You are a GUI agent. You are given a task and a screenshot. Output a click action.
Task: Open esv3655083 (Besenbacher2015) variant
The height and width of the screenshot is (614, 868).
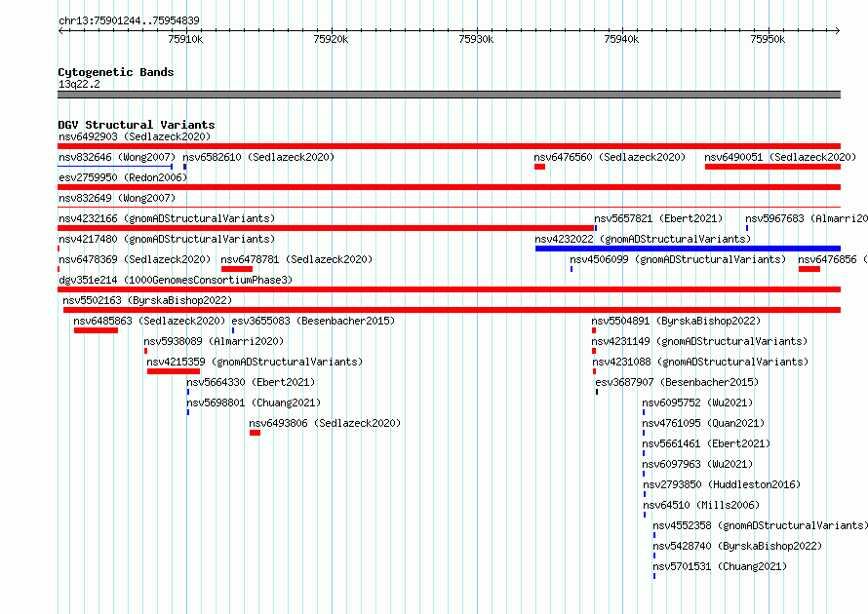click(x=313, y=321)
